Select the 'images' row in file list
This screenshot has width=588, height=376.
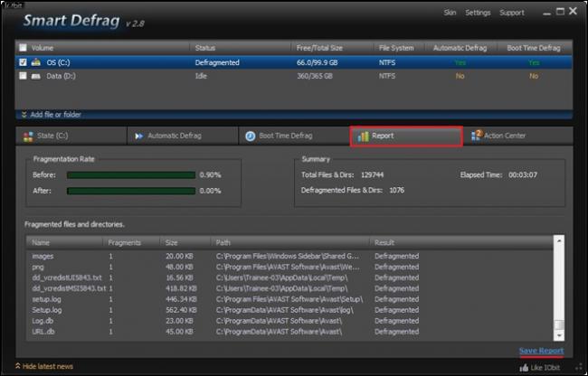point(289,256)
